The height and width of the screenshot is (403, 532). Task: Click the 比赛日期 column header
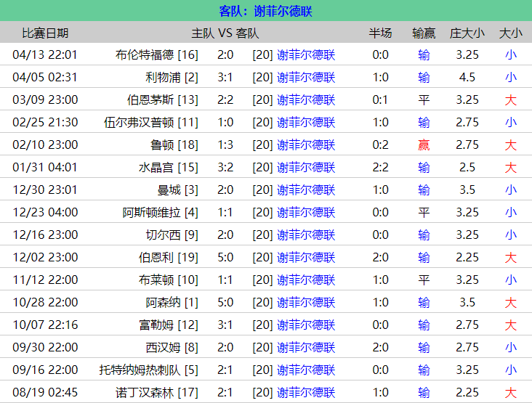tap(45, 33)
